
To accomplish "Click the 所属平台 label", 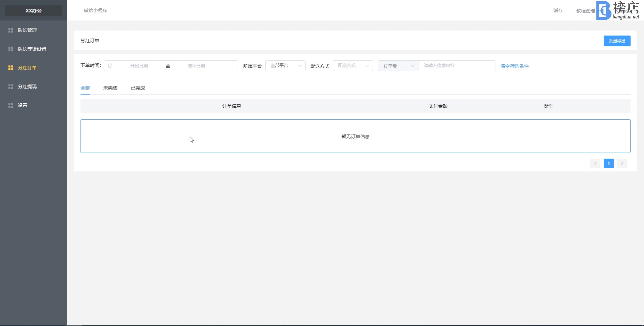I will (x=253, y=66).
